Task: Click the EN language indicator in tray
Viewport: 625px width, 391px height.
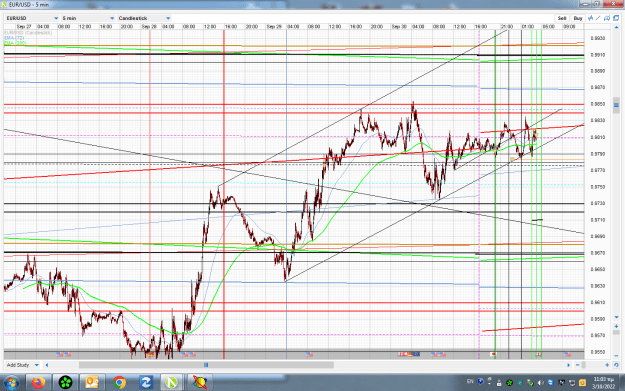Action: click(x=470, y=382)
